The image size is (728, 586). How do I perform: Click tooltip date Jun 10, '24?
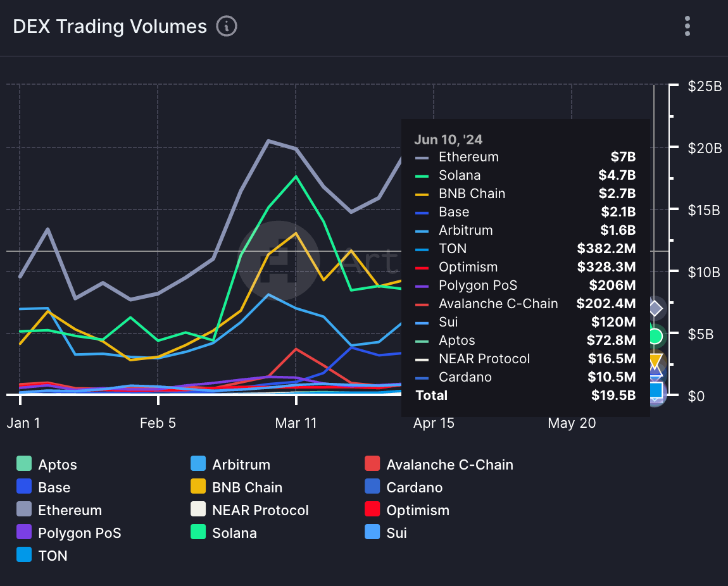(448, 139)
